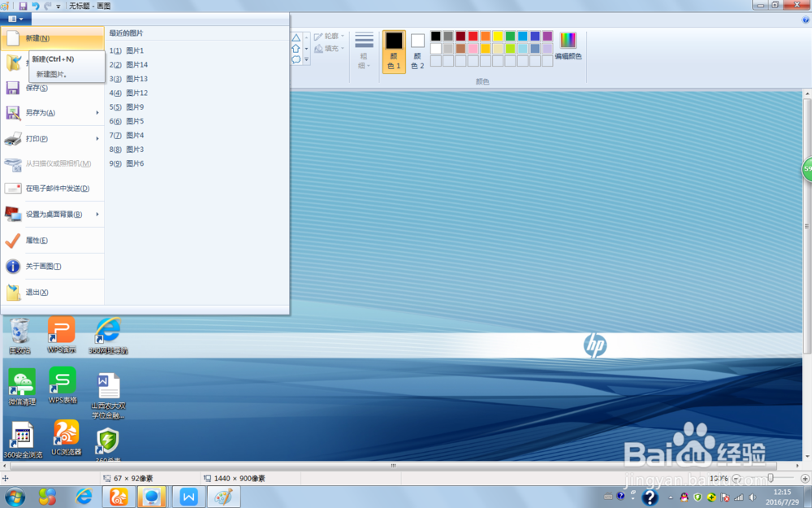Click the Undo arrow in quick access toolbar

(x=35, y=6)
